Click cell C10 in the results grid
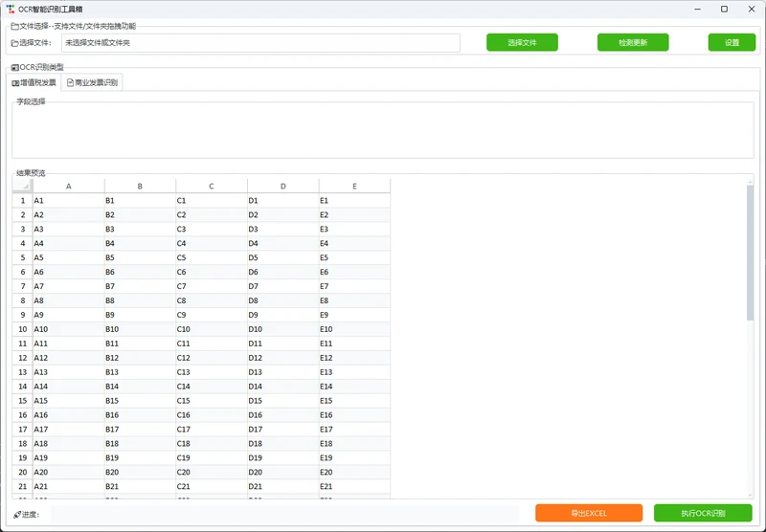 coord(212,329)
